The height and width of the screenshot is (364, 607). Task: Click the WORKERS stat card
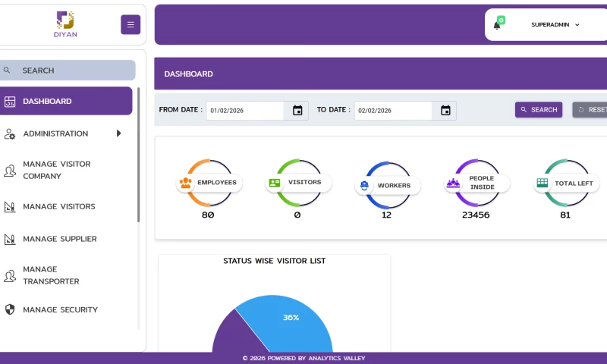388,185
